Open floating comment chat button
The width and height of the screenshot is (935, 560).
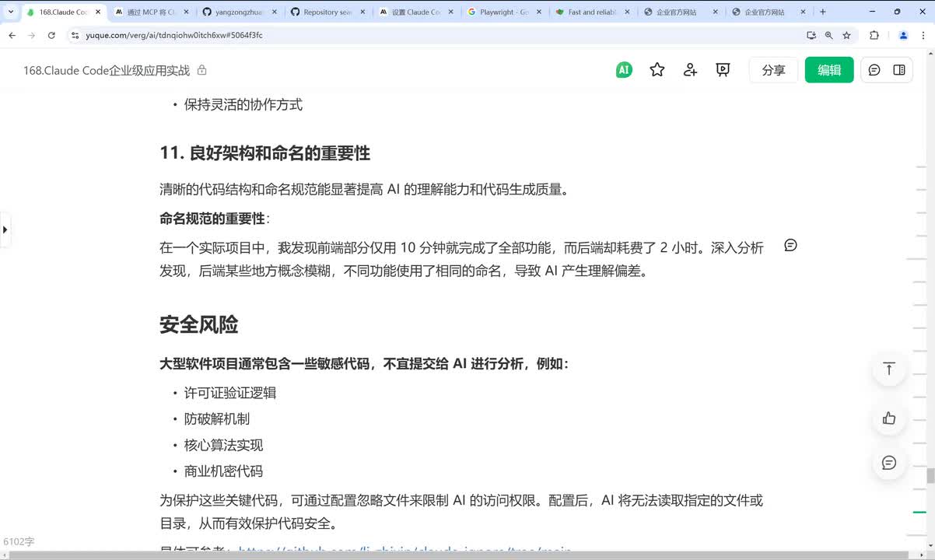tap(889, 463)
